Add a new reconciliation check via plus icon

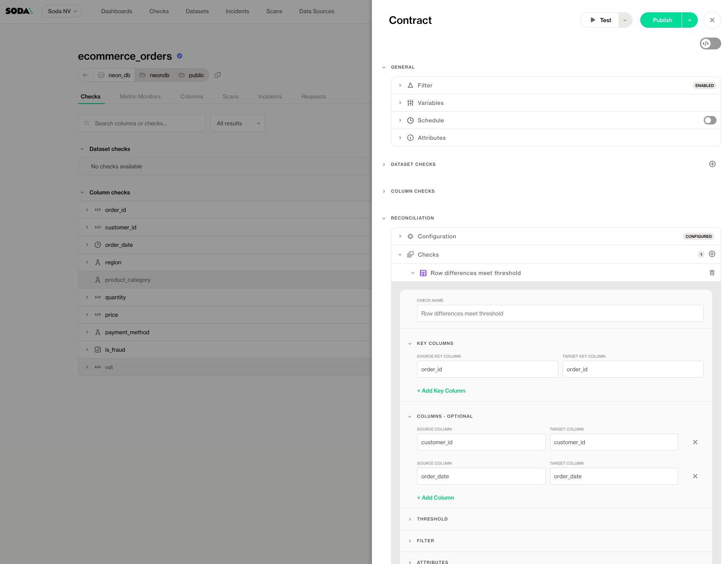(712, 255)
